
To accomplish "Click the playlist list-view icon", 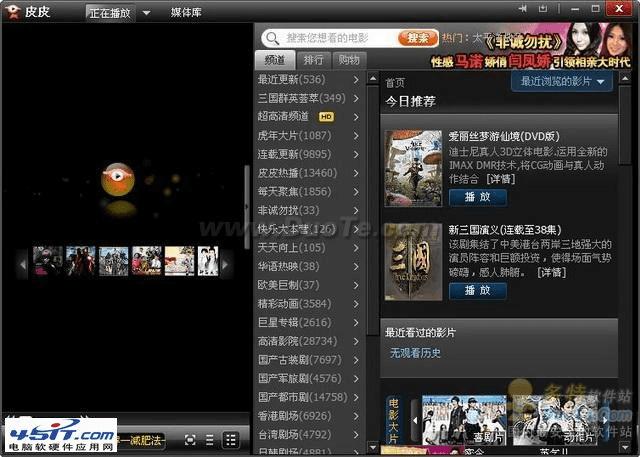I will (209, 440).
